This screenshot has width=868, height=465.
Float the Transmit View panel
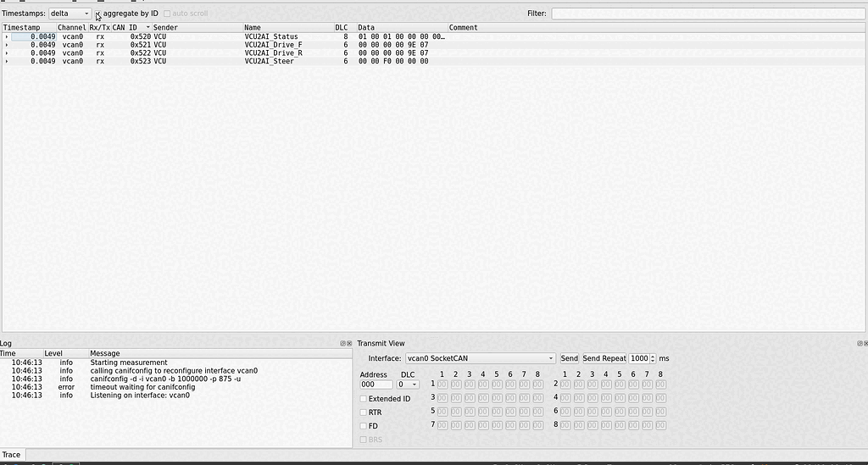860,343
